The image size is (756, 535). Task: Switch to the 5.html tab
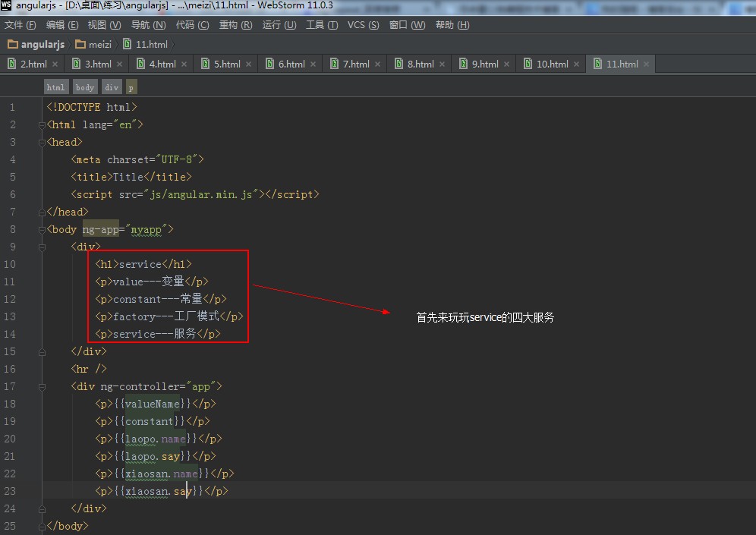point(227,64)
